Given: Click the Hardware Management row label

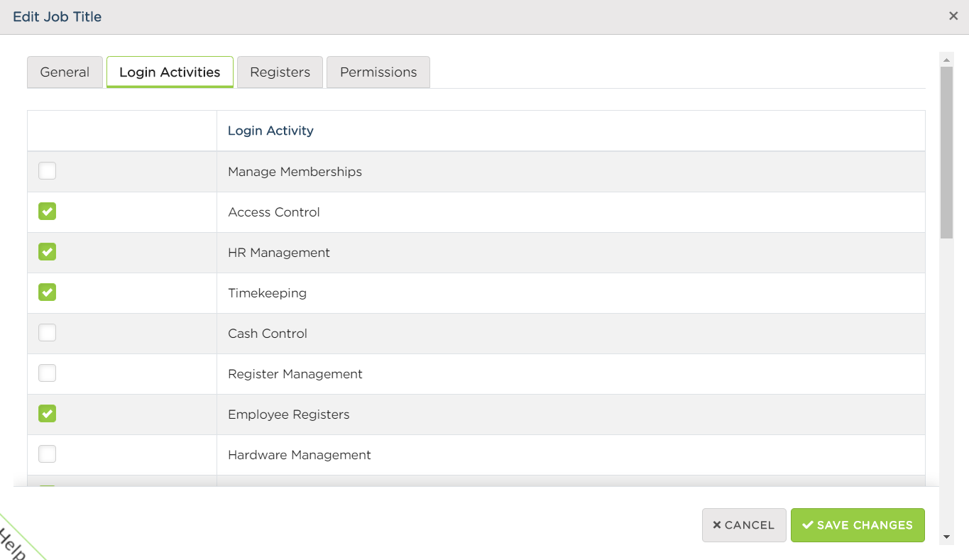Looking at the screenshot, I should pyautogui.click(x=300, y=455).
